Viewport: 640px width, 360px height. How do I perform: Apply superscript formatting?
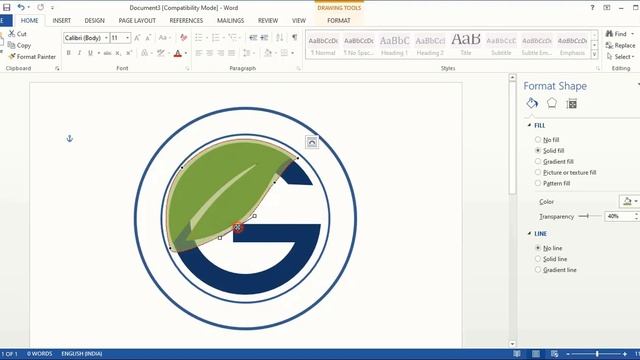click(x=129, y=53)
